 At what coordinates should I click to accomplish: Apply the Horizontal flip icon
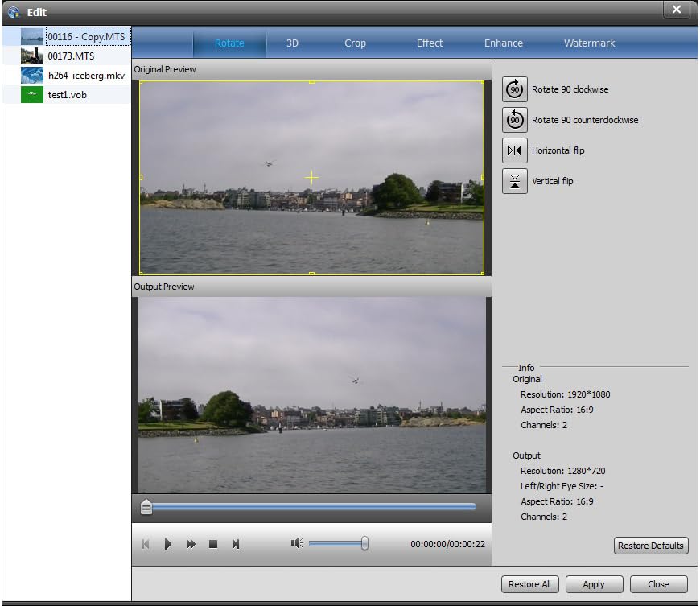pyautogui.click(x=515, y=150)
